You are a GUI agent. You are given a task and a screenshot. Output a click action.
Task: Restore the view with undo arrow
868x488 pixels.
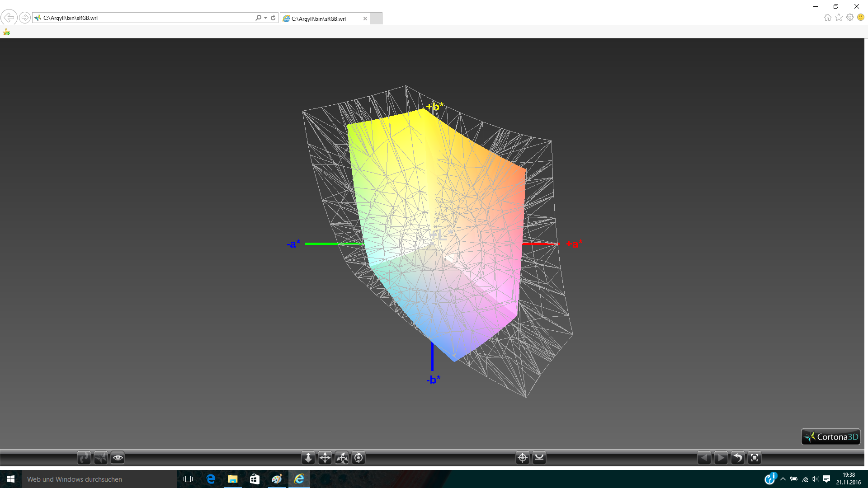pos(737,458)
